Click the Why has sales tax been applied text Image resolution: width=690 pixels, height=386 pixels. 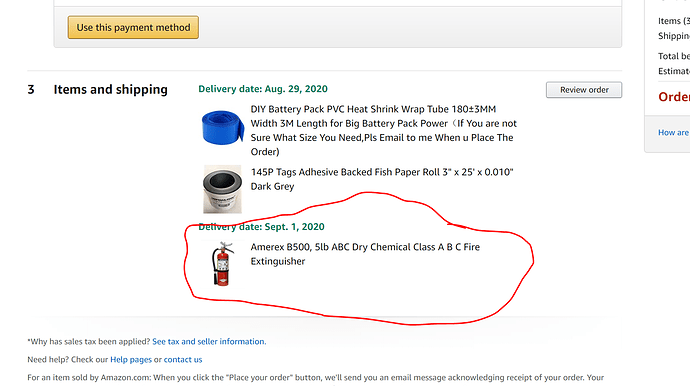(89, 342)
